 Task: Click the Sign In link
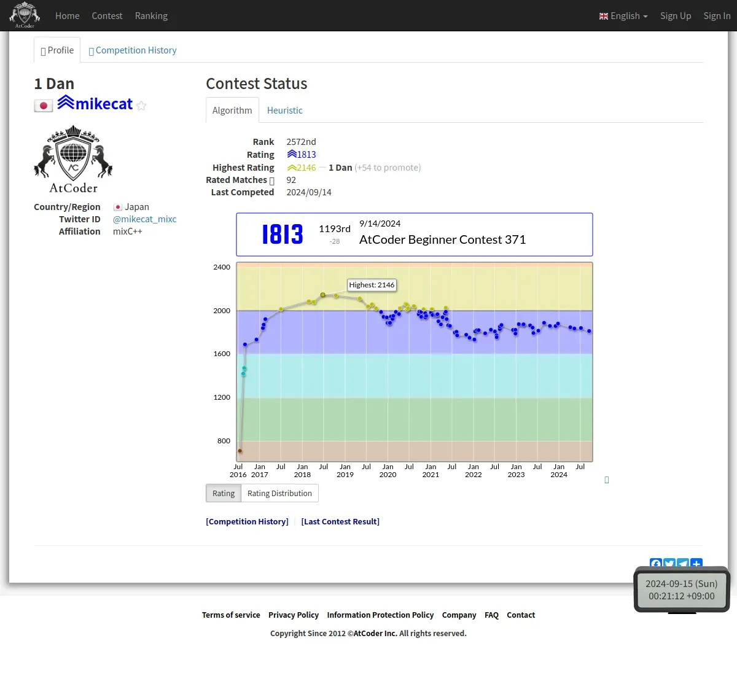717,16
